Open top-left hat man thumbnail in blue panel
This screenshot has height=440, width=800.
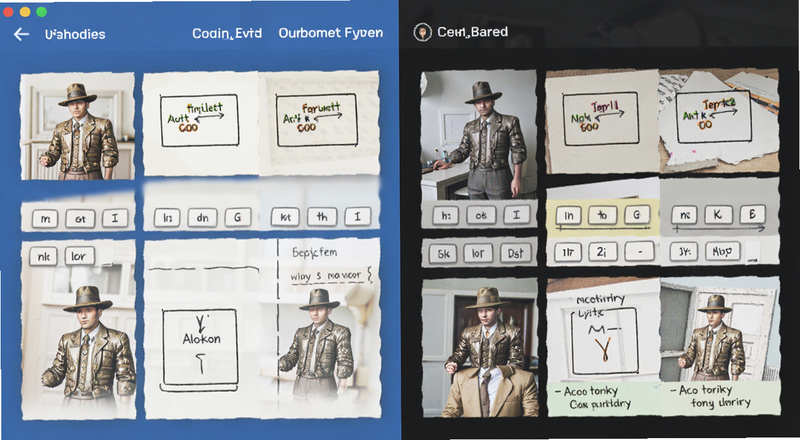point(78,126)
